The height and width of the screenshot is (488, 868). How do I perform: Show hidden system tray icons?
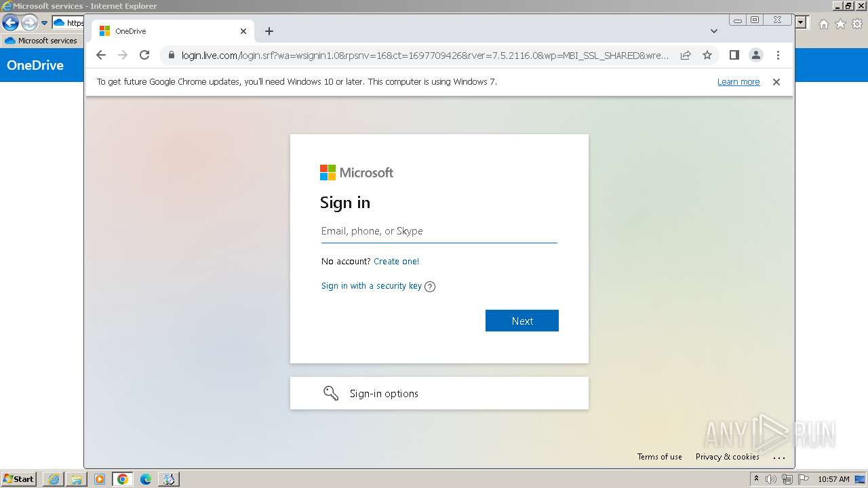756,479
